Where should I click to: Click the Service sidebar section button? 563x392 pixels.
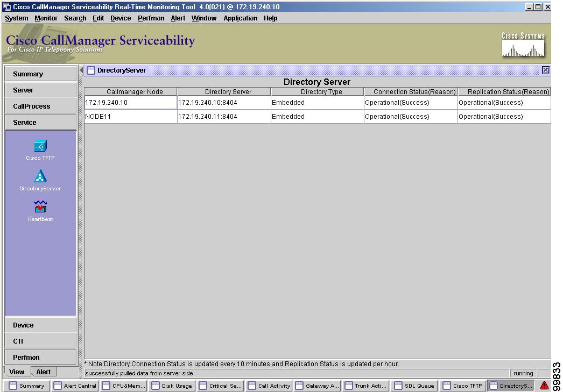(40, 122)
